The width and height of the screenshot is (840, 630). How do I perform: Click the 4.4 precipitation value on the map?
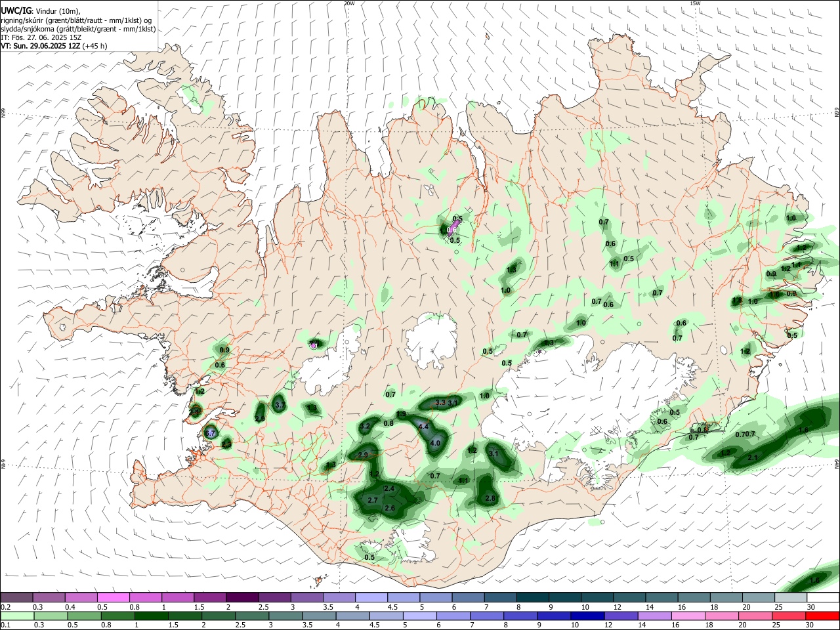[423, 427]
